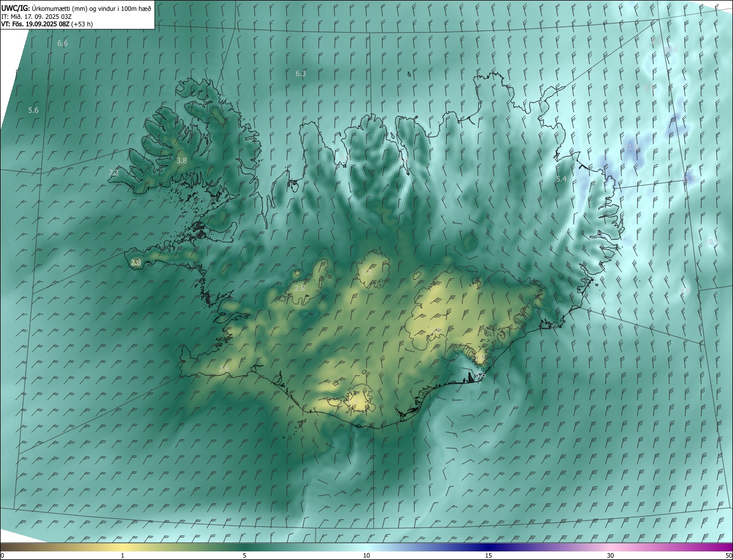The image size is (733, 560).
Task: Click the 5.4 value in east Iceland
Action: (561, 179)
